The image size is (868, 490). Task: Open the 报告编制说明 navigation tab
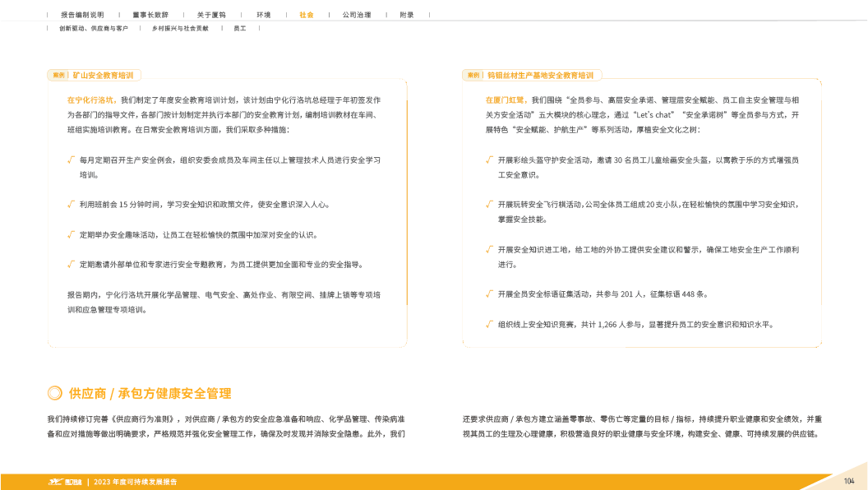(x=82, y=15)
